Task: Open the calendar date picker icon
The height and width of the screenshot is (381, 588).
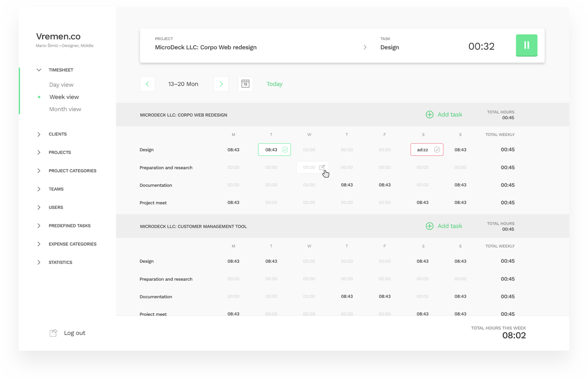Action: (245, 84)
